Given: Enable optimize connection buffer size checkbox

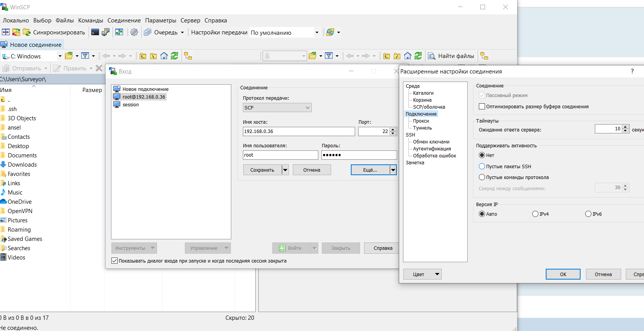Looking at the screenshot, I should coord(482,106).
